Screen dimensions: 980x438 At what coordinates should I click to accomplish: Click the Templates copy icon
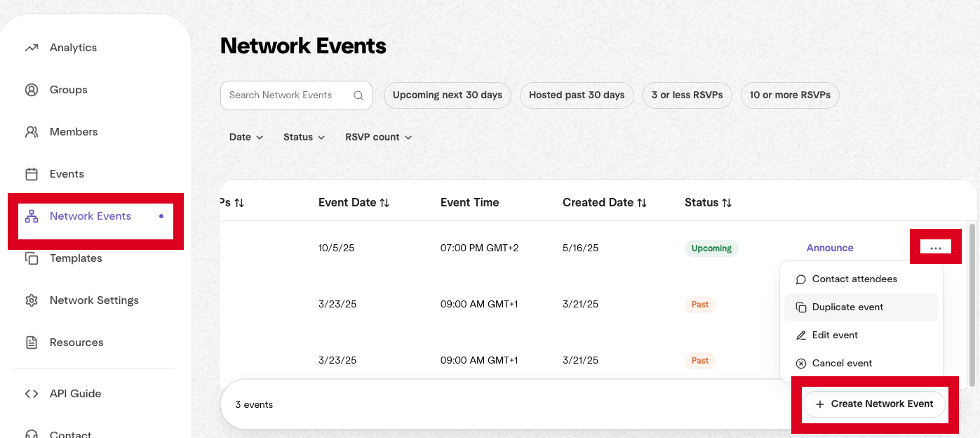tap(32, 258)
